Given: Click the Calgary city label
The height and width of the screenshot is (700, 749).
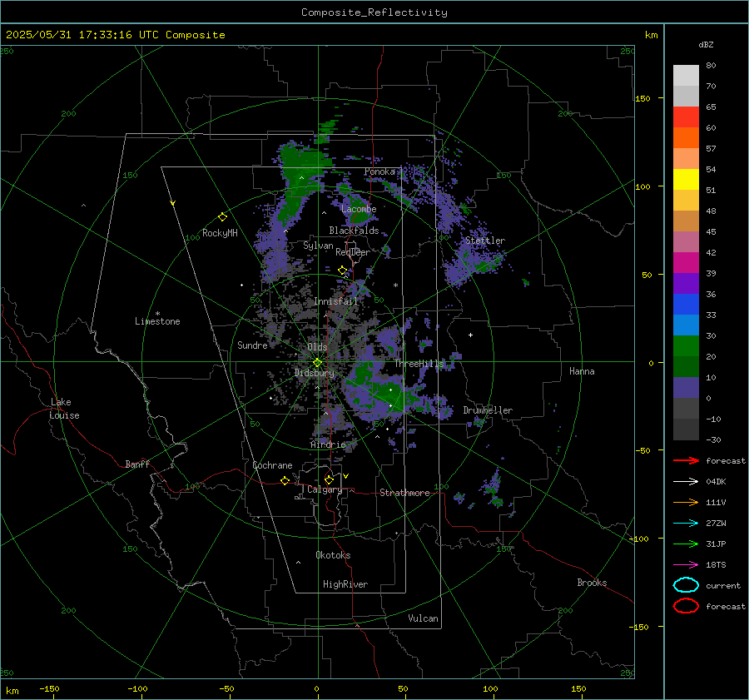Looking at the screenshot, I should point(325,489).
